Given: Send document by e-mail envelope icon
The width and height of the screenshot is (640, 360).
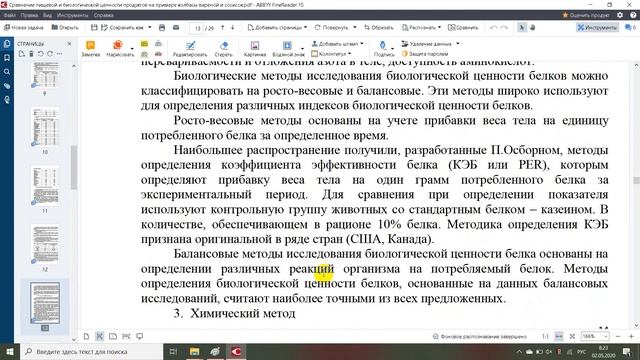Looking at the screenshot, I should (176, 27).
